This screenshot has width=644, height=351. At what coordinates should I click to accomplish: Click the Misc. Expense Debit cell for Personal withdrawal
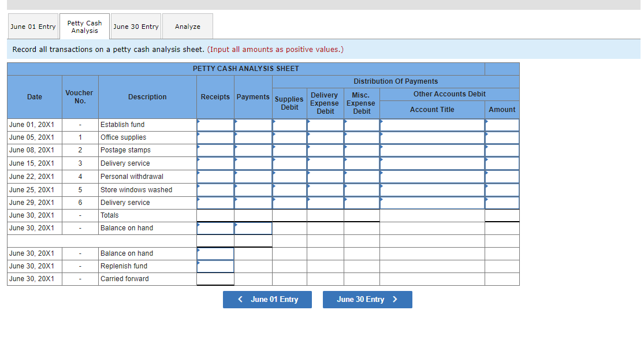click(361, 176)
